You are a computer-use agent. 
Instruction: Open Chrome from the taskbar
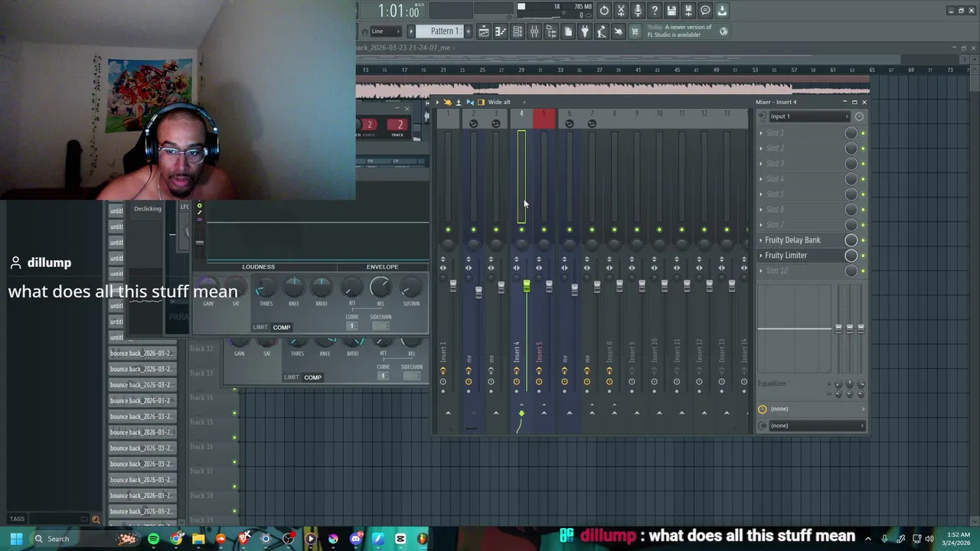point(176,539)
